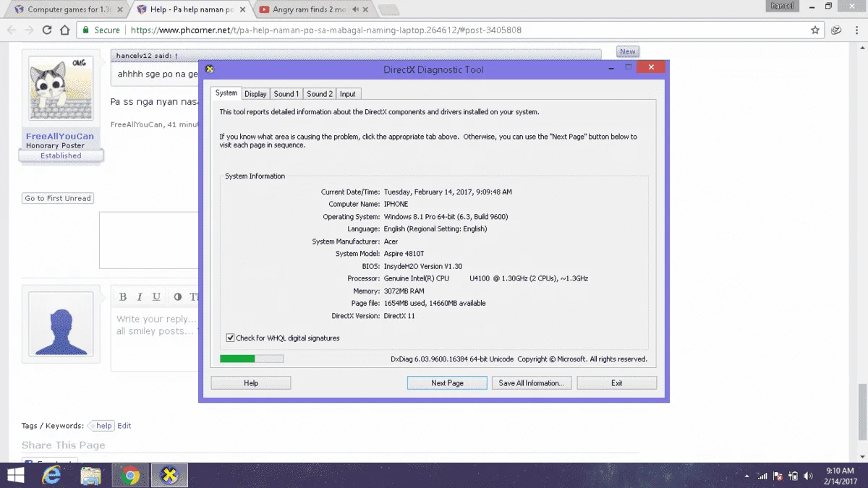
Task: Click the DirectX 11 version value
Action: coord(399,316)
